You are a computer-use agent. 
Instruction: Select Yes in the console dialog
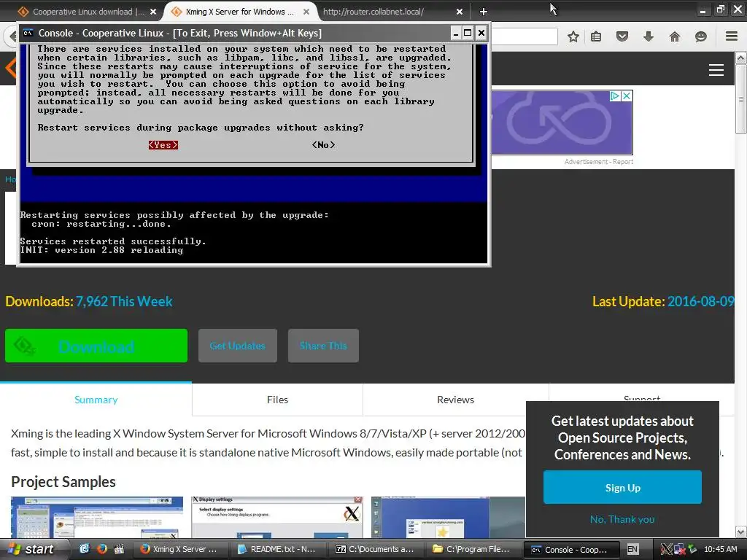(x=163, y=145)
